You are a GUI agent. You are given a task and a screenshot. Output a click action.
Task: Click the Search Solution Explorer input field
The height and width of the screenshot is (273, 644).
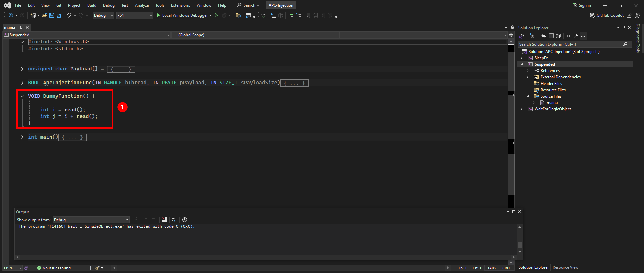[x=570, y=44]
